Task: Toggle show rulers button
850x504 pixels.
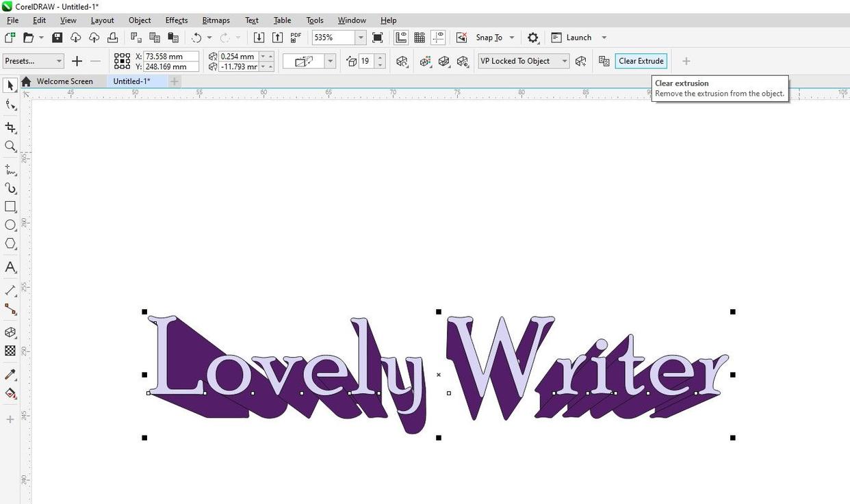Action: click(x=401, y=38)
